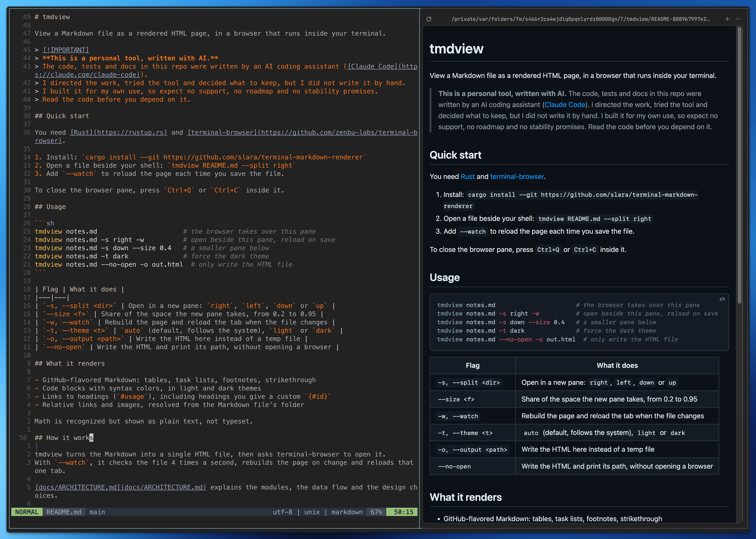Select the --size <f> table cell

472,399
